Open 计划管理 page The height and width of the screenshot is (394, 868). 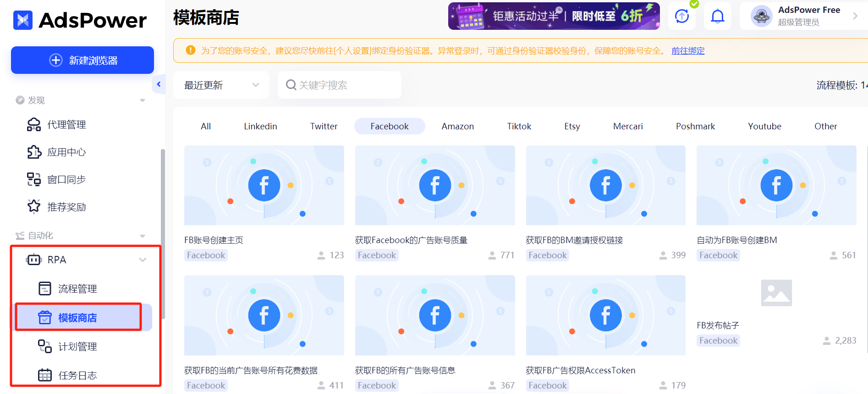click(77, 347)
